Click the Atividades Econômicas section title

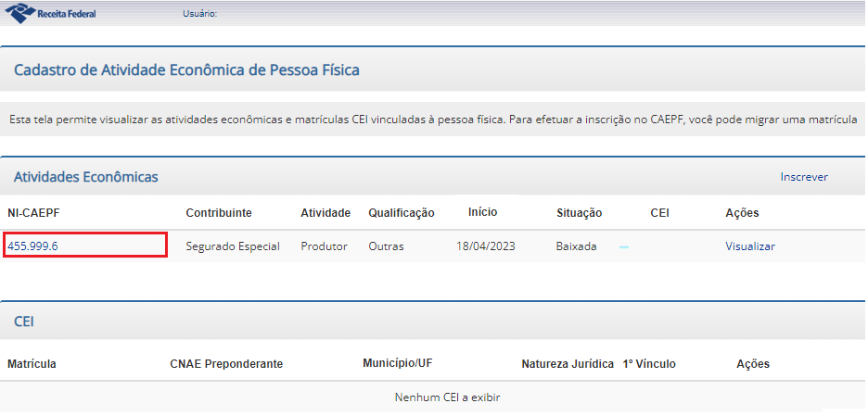pos(86,177)
